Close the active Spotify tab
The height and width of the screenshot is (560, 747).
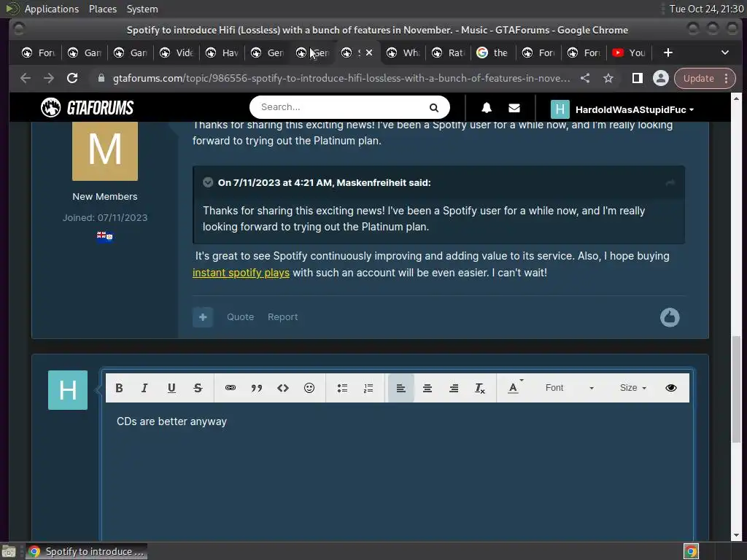click(x=368, y=52)
